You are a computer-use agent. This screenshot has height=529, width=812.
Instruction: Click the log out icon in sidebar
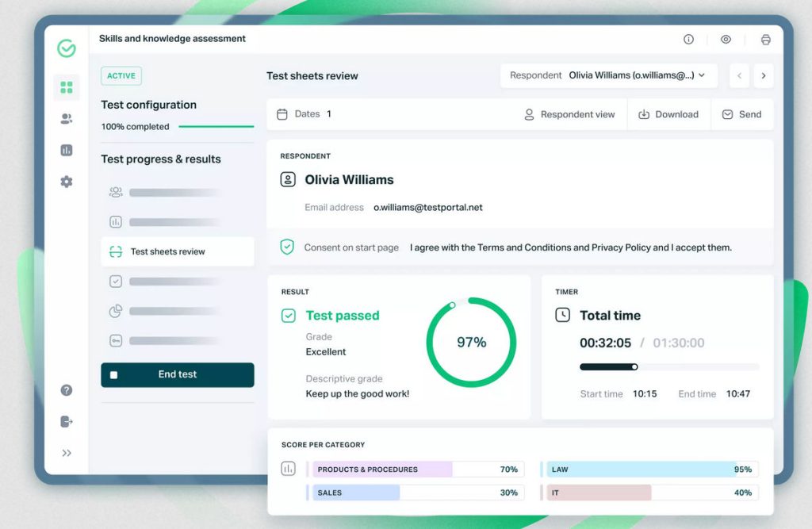67,421
